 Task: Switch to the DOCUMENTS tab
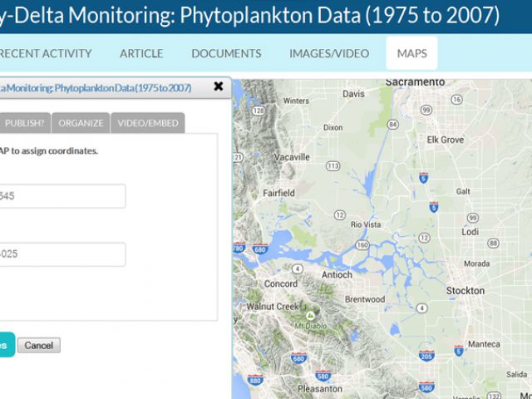226,53
